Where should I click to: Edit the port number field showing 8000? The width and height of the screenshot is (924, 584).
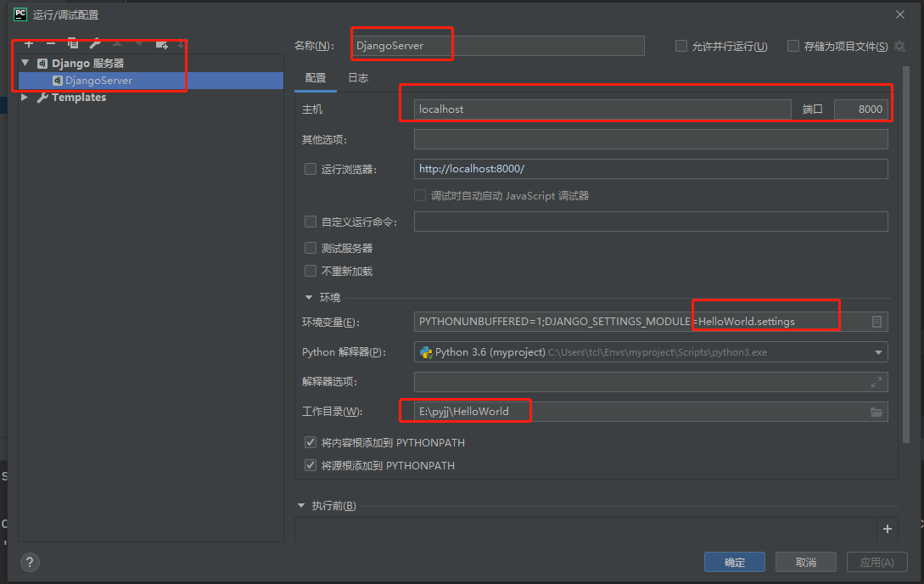861,109
